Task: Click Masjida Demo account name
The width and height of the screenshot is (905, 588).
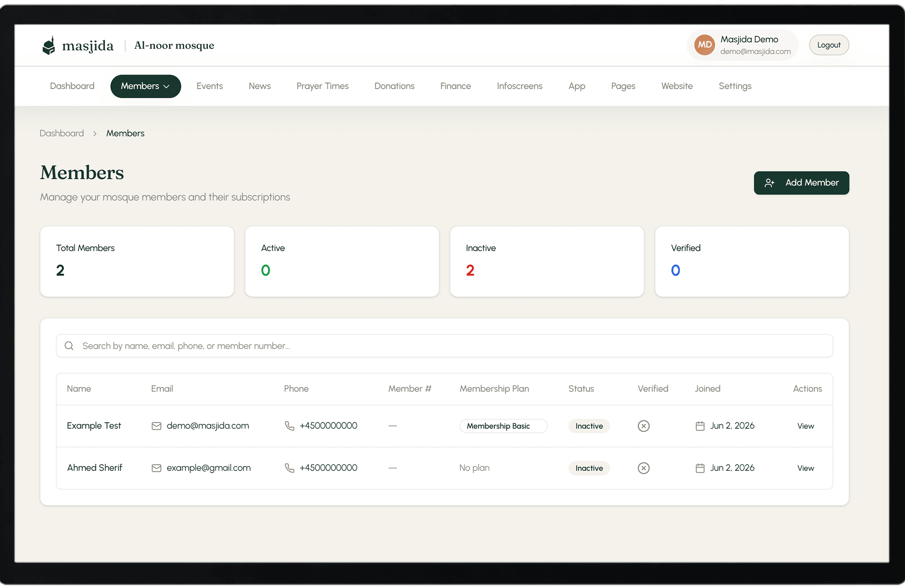Action: click(749, 39)
